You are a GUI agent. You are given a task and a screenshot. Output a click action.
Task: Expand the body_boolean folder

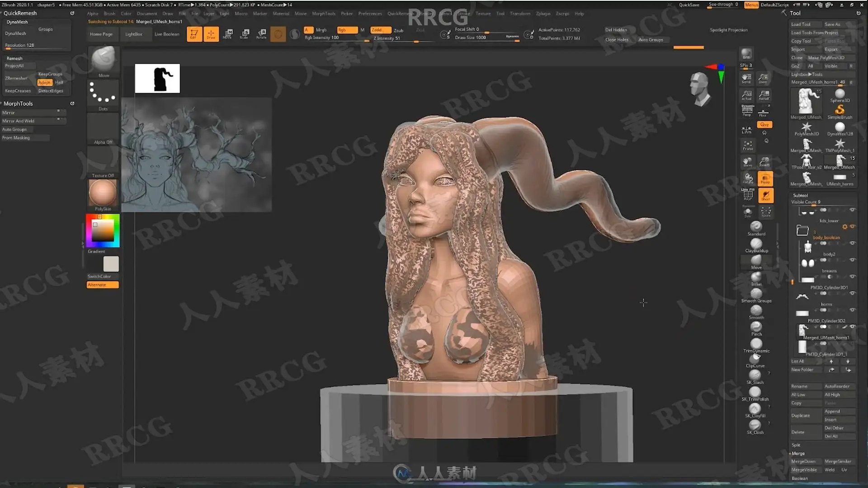click(802, 230)
